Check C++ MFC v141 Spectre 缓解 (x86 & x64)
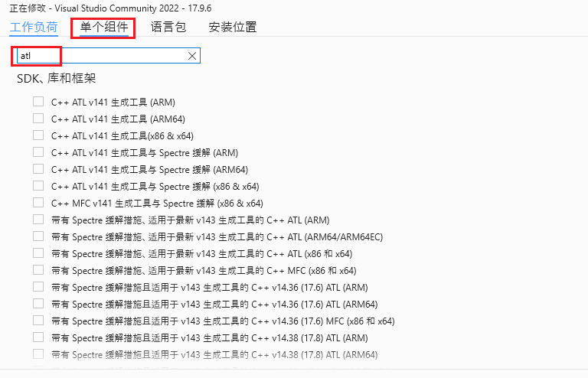Image resolution: width=588 pixels, height=378 pixels. [38, 203]
